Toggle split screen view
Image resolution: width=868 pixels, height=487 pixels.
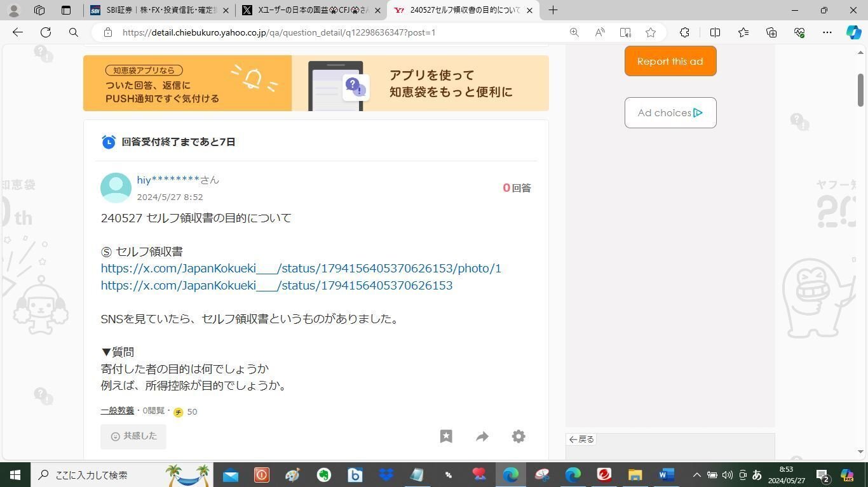click(716, 32)
